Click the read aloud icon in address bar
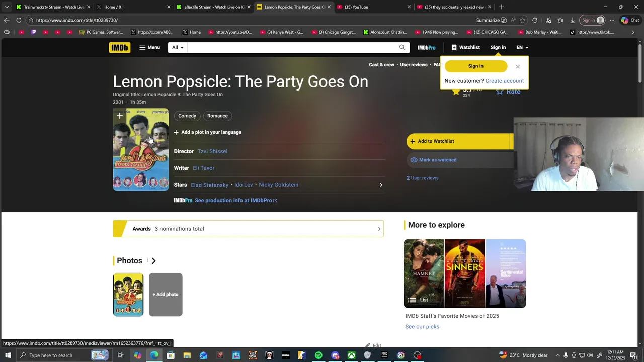The image size is (644, 362). [513, 20]
